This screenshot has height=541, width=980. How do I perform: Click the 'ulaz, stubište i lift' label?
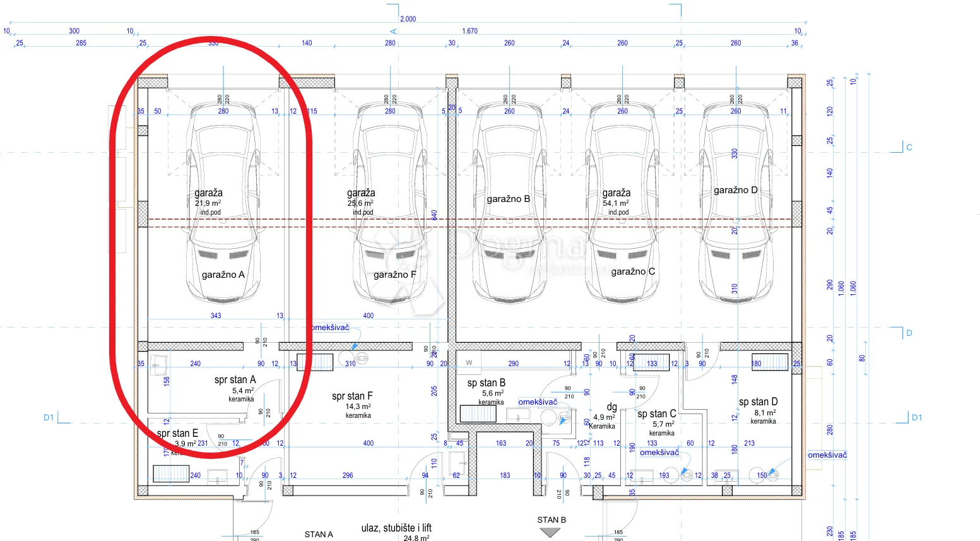tap(396, 528)
